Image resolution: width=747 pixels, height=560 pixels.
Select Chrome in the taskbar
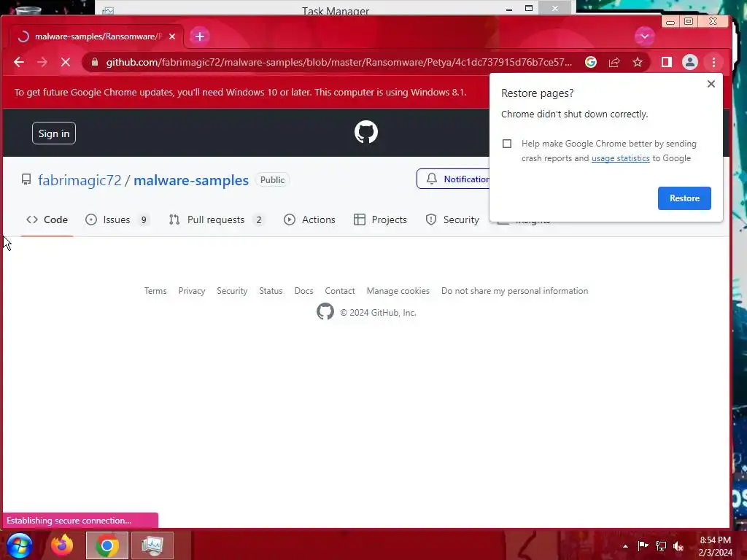point(107,545)
